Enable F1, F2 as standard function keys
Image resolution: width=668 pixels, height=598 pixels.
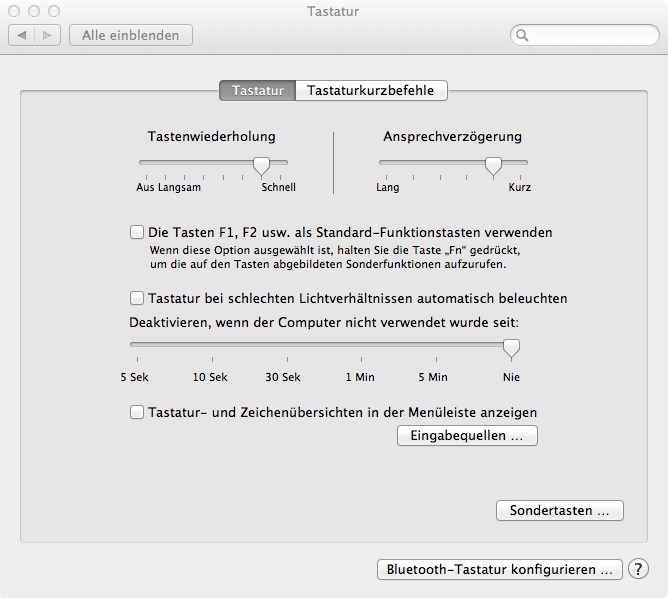pyautogui.click(x=137, y=232)
